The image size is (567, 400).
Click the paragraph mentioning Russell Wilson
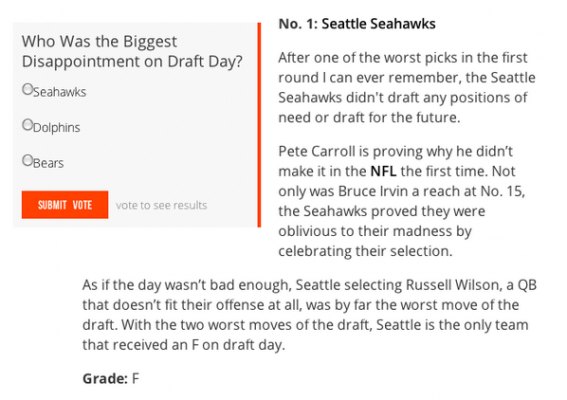point(310,315)
